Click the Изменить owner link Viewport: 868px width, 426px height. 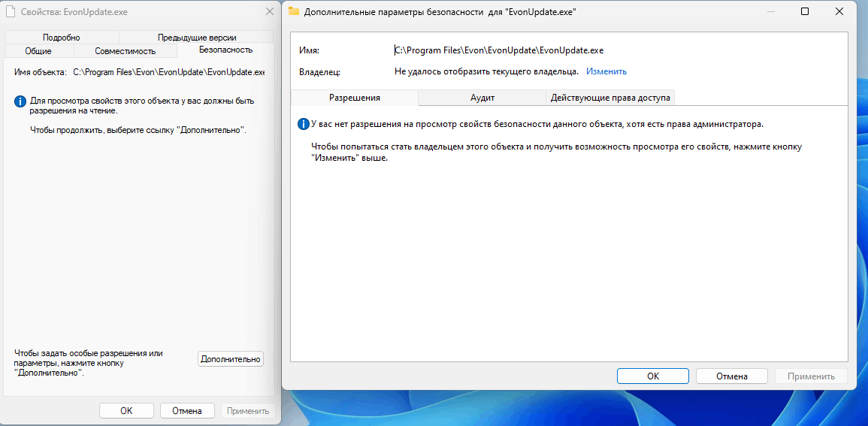(x=606, y=71)
